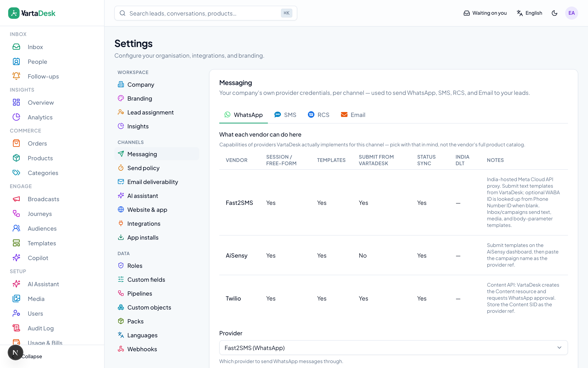Open the English language selector

click(x=529, y=13)
